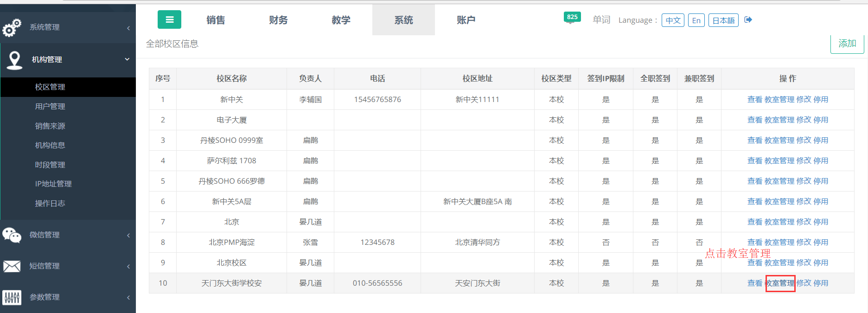Click the phone number 15456765876
Viewport: 868px width, 313px height.
click(377, 100)
